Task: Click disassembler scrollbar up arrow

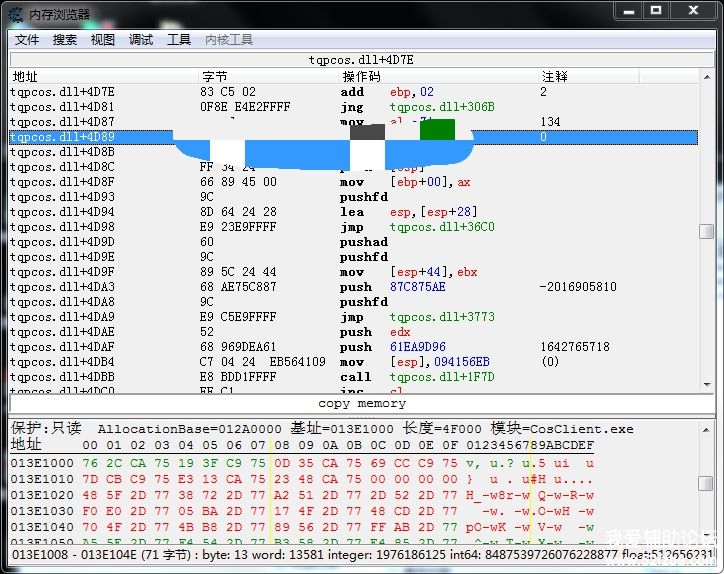Action: pyautogui.click(x=707, y=77)
